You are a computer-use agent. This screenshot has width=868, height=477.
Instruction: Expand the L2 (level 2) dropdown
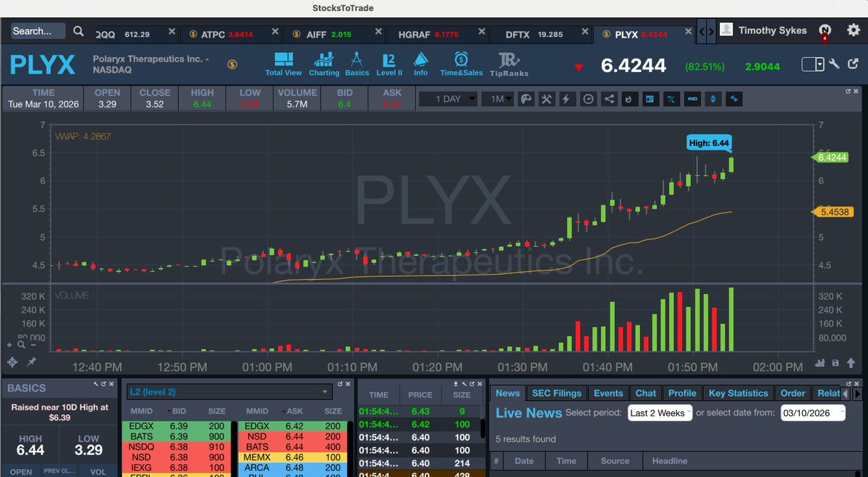point(229,392)
